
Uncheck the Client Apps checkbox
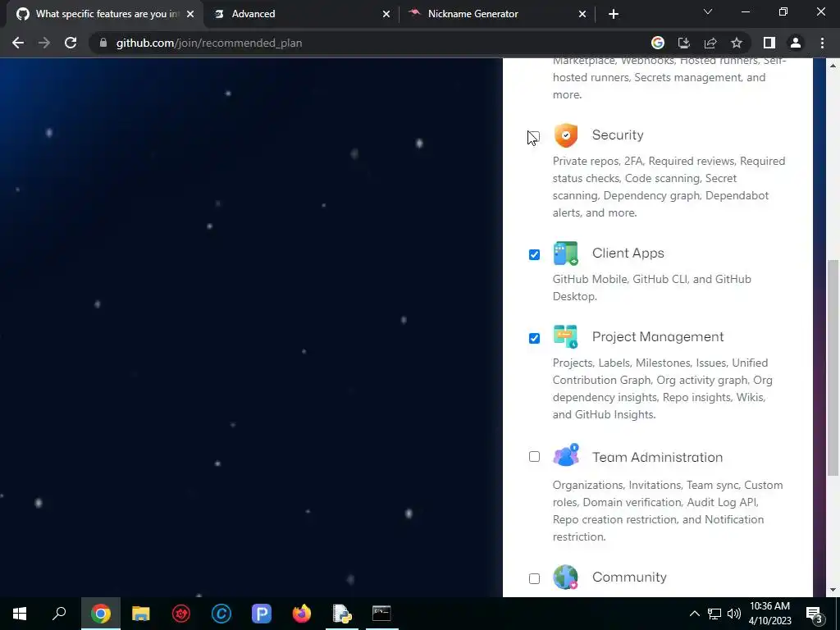pyautogui.click(x=534, y=254)
